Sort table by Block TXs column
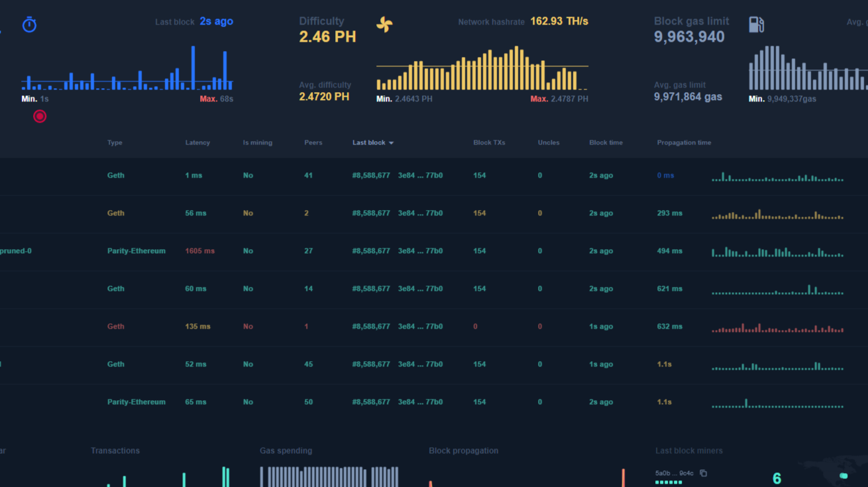 tap(490, 142)
